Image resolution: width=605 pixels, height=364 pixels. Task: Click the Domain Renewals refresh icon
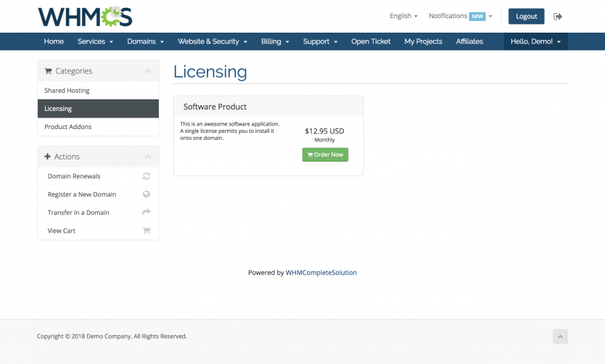[x=147, y=176]
